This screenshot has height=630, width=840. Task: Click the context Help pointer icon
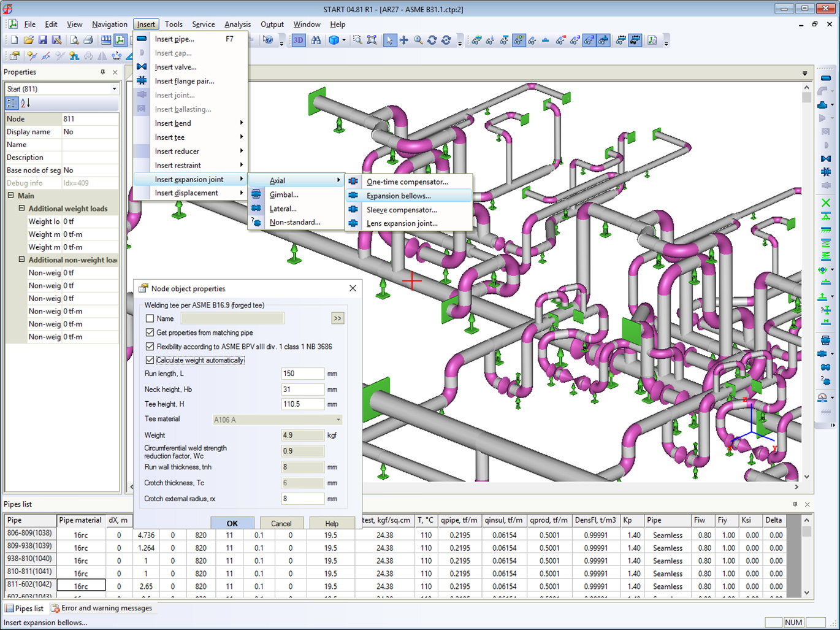click(268, 40)
